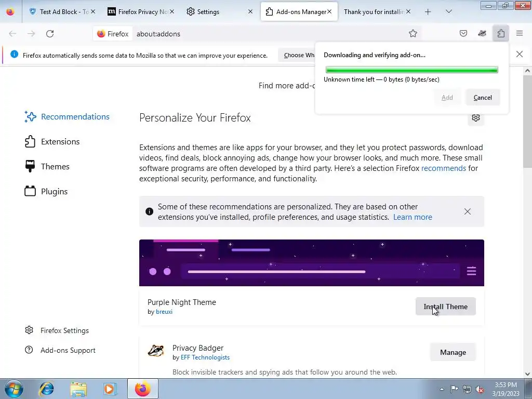Click the Privacy Badger icon

[156, 351]
